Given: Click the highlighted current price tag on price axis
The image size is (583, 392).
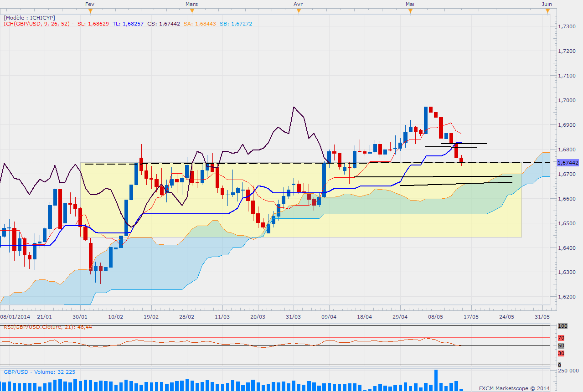Looking at the screenshot, I should (568, 163).
